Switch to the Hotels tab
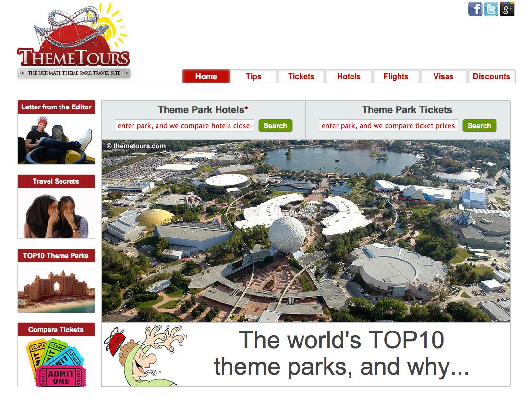 coord(349,76)
